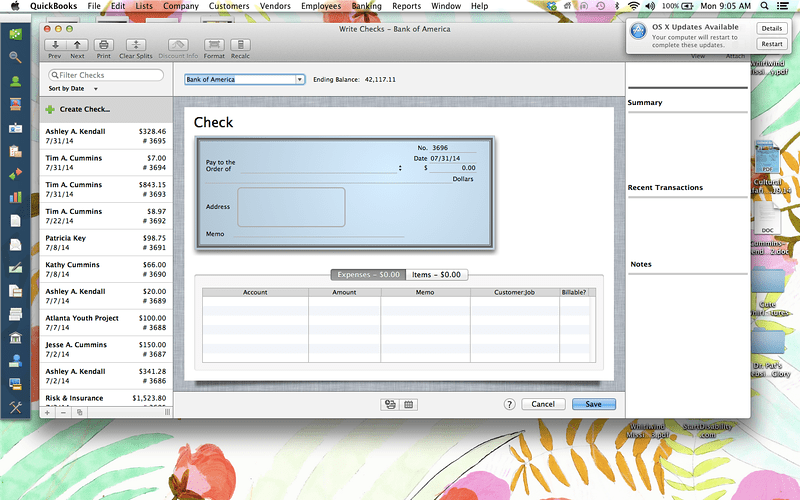Add check with plus button below list
The width and height of the screenshot is (800, 500).
coord(47,412)
